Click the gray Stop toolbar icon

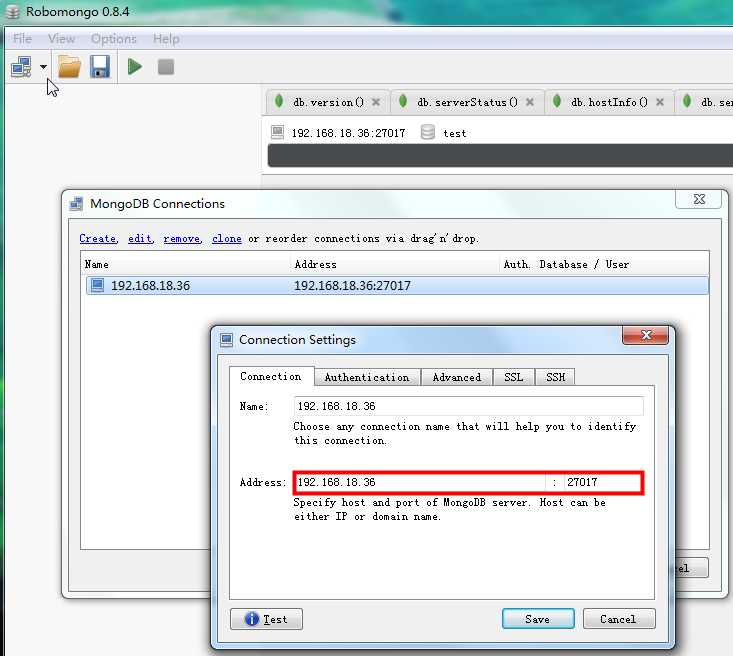pyautogui.click(x=166, y=66)
